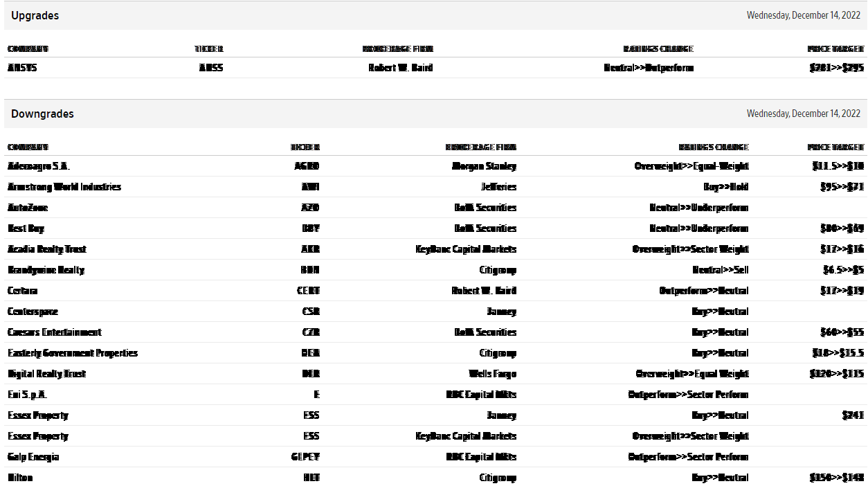The height and width of the screenshot is (486, 868).
Task: Click Janney in the Essex Property row
Action: pos(502,415)
